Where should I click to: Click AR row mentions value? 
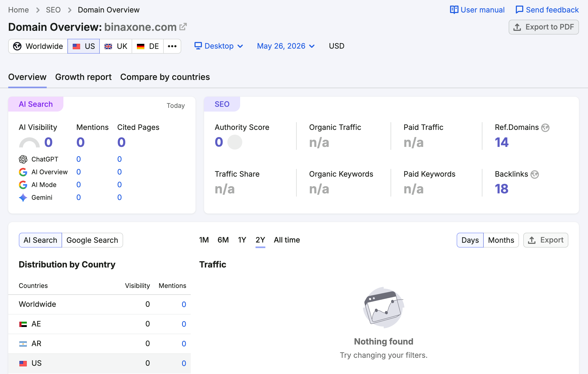[x=184, y=344]
